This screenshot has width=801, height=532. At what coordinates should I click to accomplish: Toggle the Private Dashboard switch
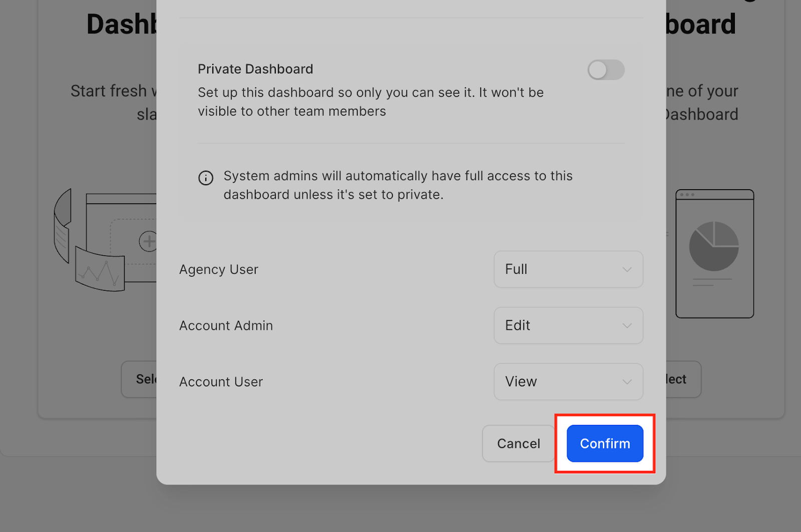(606, 70)
